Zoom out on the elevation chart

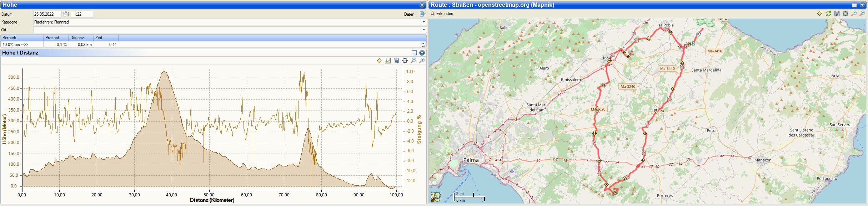click(413, 61)
